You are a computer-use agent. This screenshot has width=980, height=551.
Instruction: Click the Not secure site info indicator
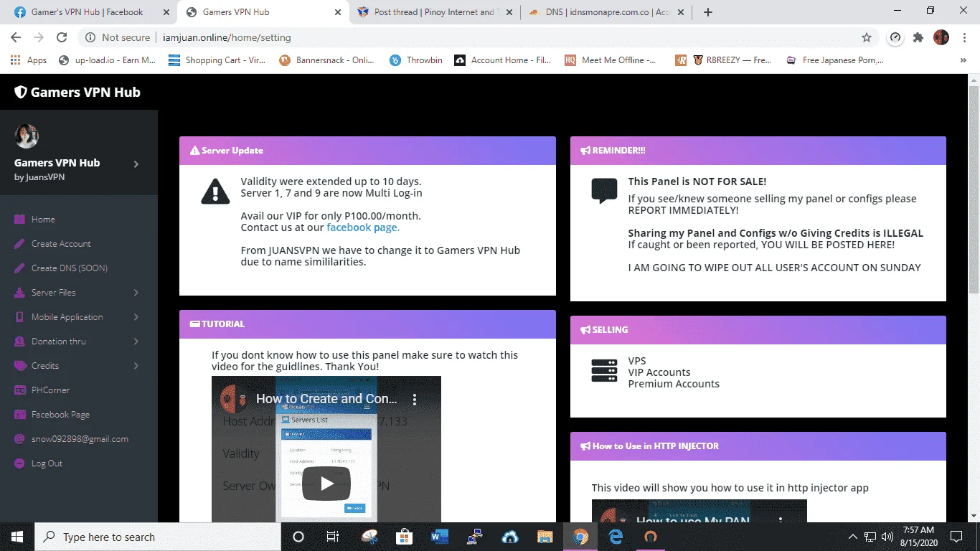tap(118, 37)
